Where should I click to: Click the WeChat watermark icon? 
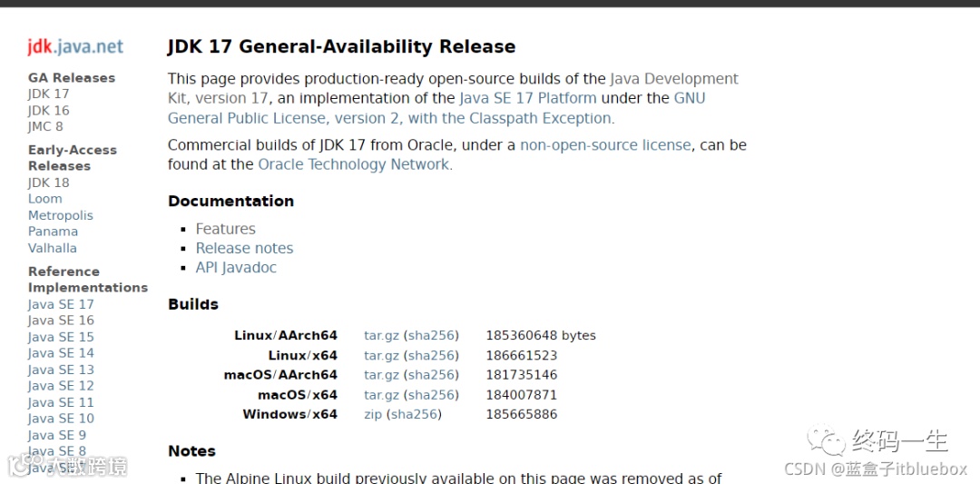point(827,442)
